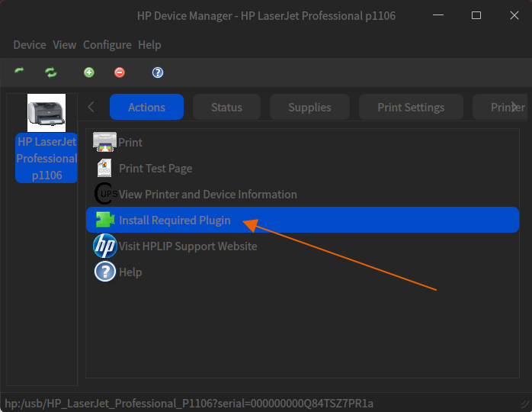This screenshot has width=532, height=412.
Task: Open the Help menu in the menu bar
Action: pyautogui.click(x=149, y=45)
